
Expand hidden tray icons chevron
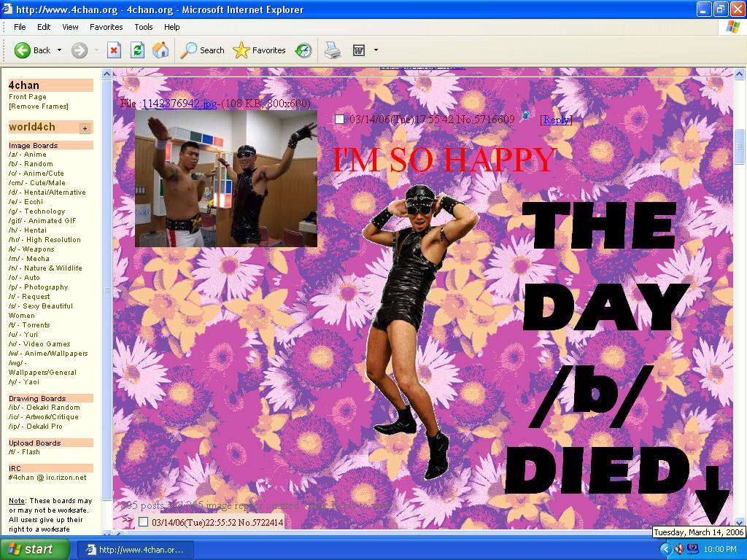point(665,549)
